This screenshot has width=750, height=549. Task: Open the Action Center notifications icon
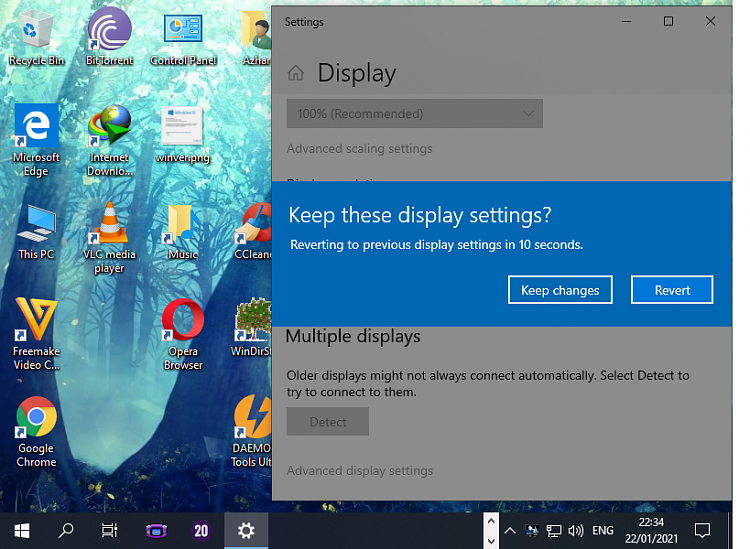[703, 530]
